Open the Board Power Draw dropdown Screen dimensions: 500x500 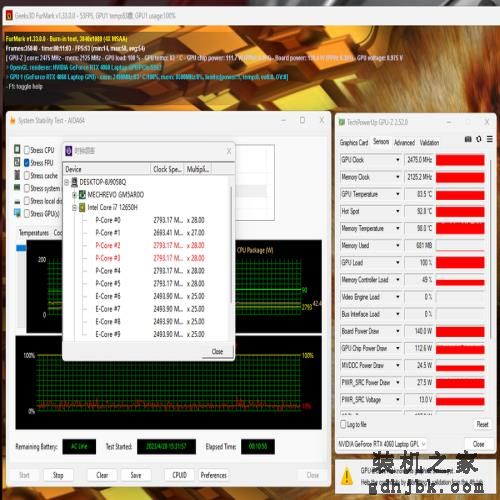[398, 331]
